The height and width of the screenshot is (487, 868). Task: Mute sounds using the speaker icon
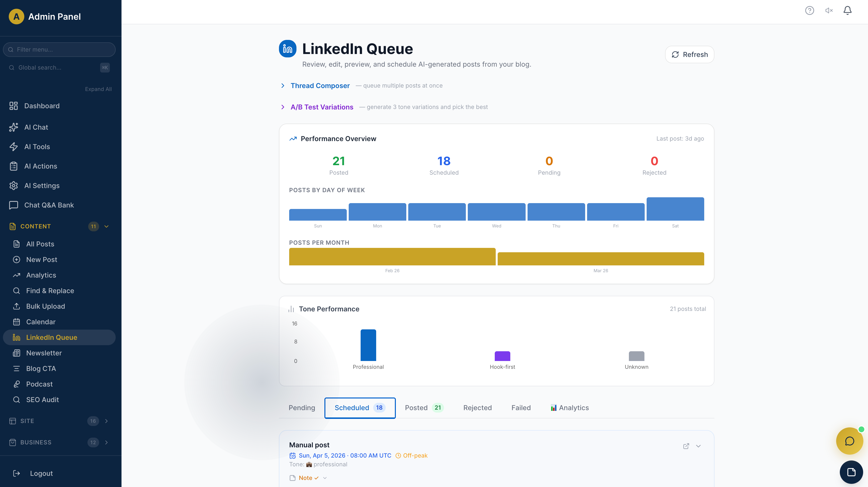click(x=829, y=10)
